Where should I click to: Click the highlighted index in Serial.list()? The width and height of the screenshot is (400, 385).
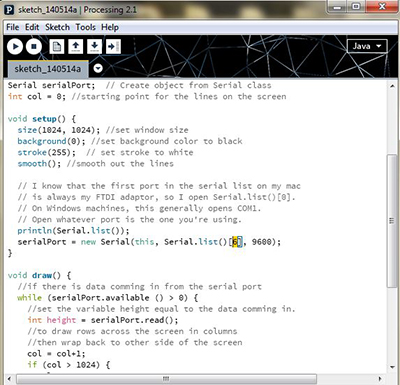(235, 242)
